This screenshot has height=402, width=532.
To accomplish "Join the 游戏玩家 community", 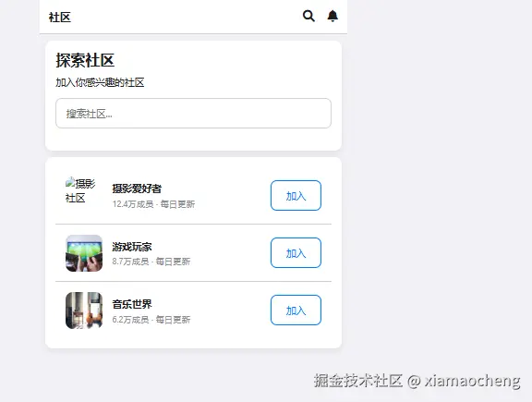I will pos(296,253).
